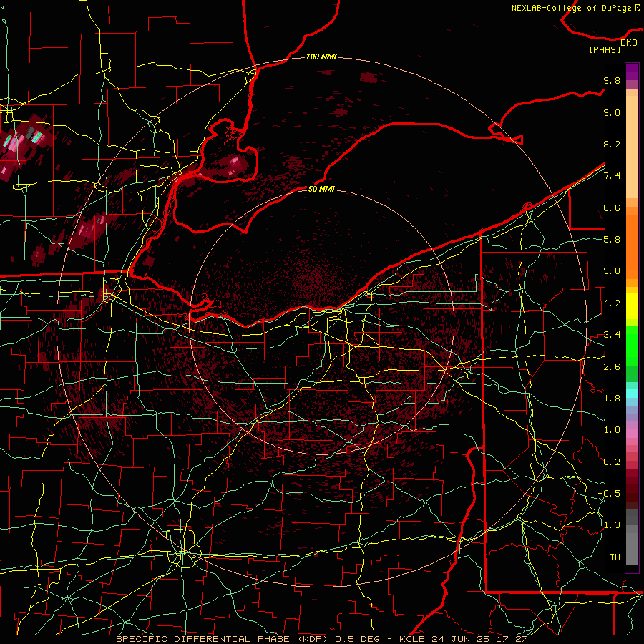Image resolution: width=644 pixels, height=644 pixels.
Task: Click the 9.8 scale value
Action: click(612, 80)
